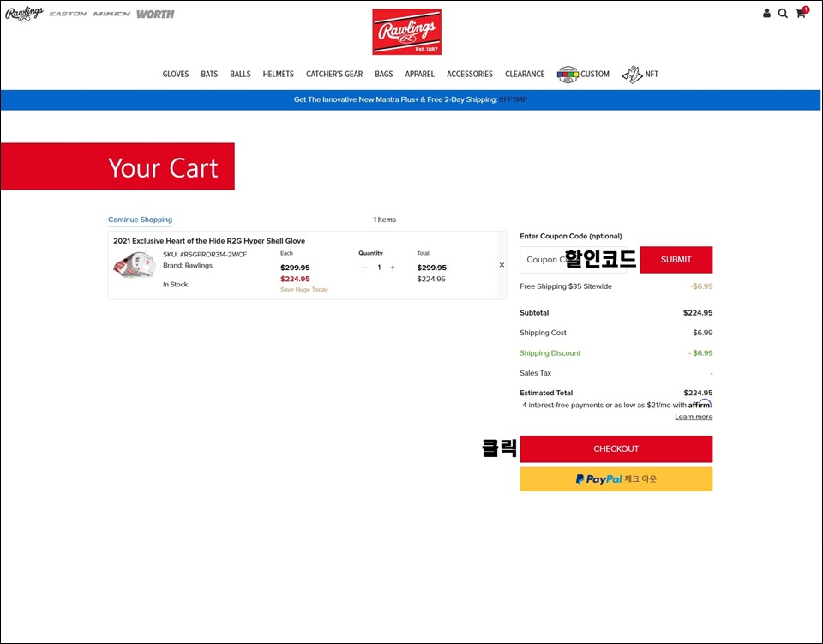The image size is (823, 644).
Task: Click the Shipping Discount label
Action: (550, 353)
